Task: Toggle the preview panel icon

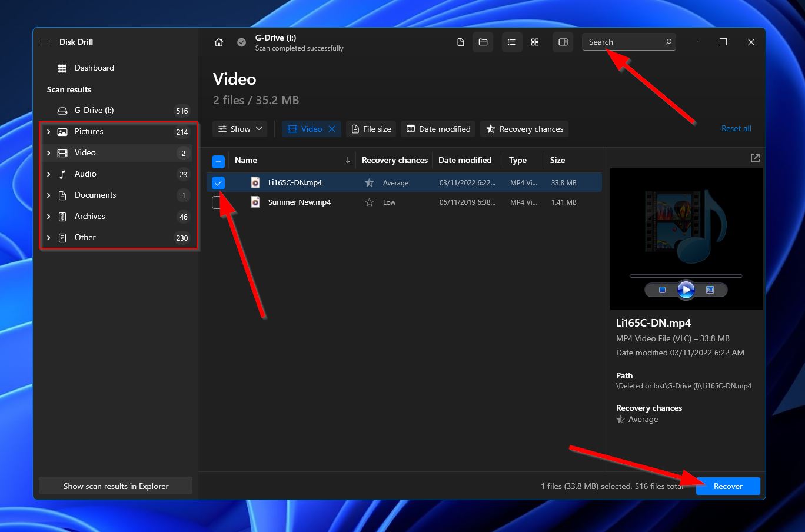Action: click(x=563, y=42)
